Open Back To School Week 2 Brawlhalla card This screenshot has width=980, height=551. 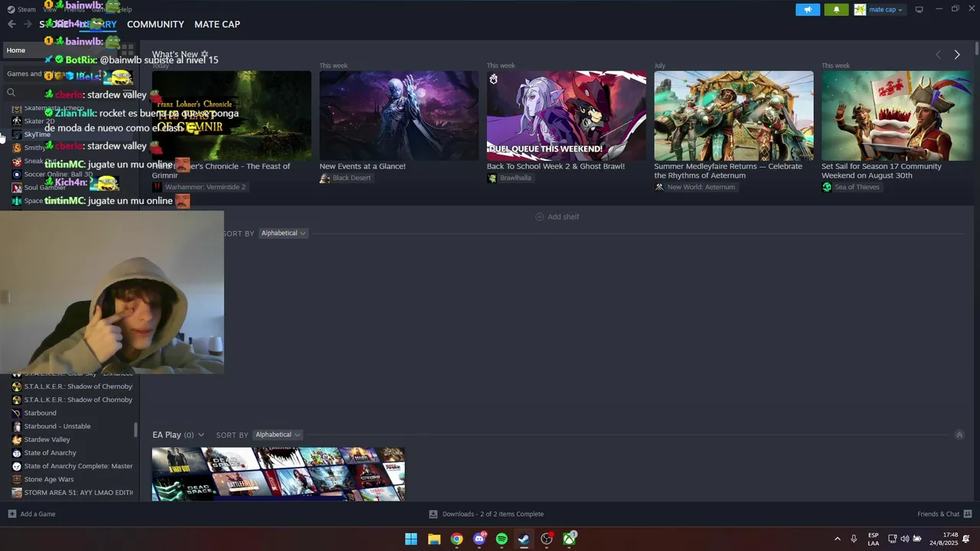tap(567, 116)
